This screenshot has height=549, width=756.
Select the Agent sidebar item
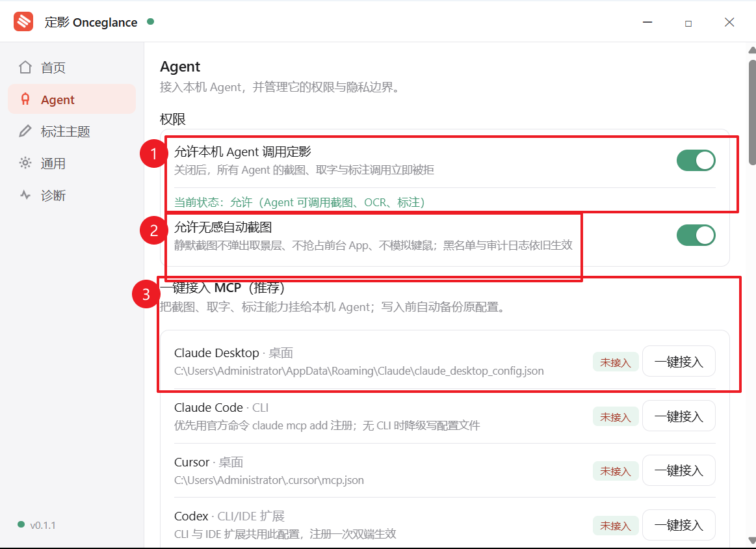tap(72, 100)
